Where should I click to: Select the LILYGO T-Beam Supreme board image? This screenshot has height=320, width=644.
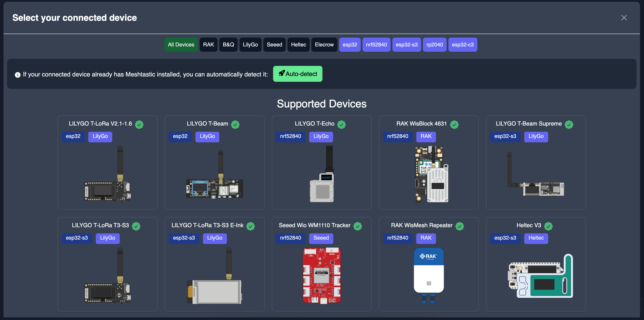tap(536, 174)
